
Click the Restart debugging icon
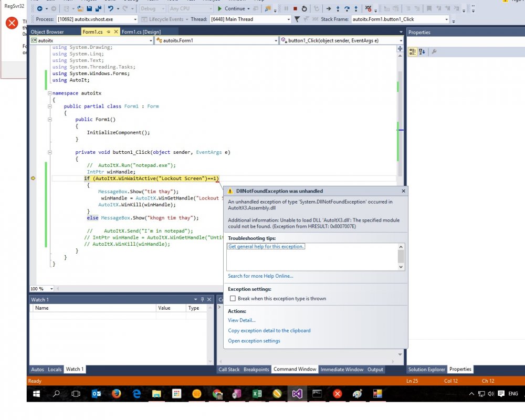304,9
